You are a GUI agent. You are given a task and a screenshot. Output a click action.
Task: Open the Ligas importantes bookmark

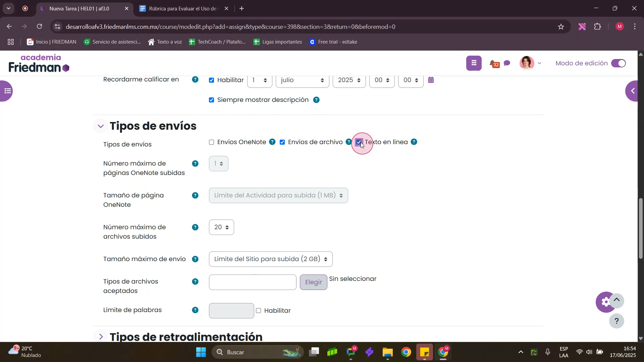point(278,42)
